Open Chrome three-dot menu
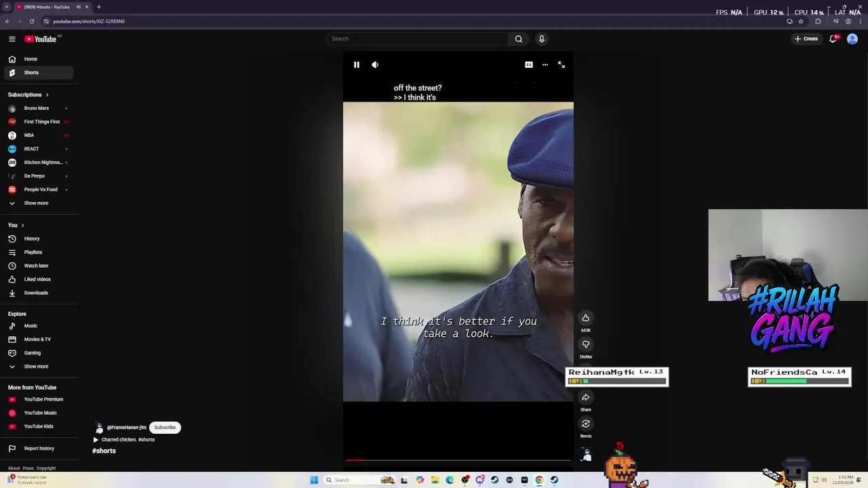868x488 pixels. click(861, 21)
